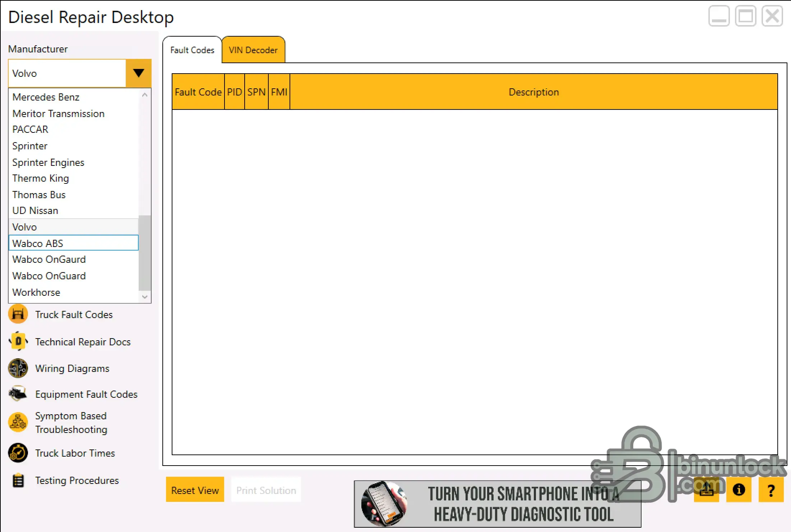The height and width of the screenshot is (532, 791).
Task: Minimize the Diesel Repair Desktop window
Action: click(x=719, y=16)
